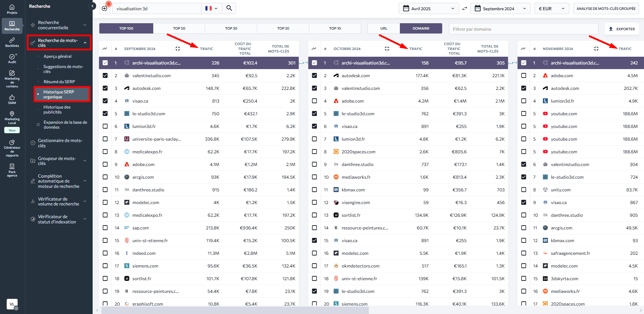Check lumion3d.fr in September list
Viewport: 644px width, 314px height.
pos(105,126)
